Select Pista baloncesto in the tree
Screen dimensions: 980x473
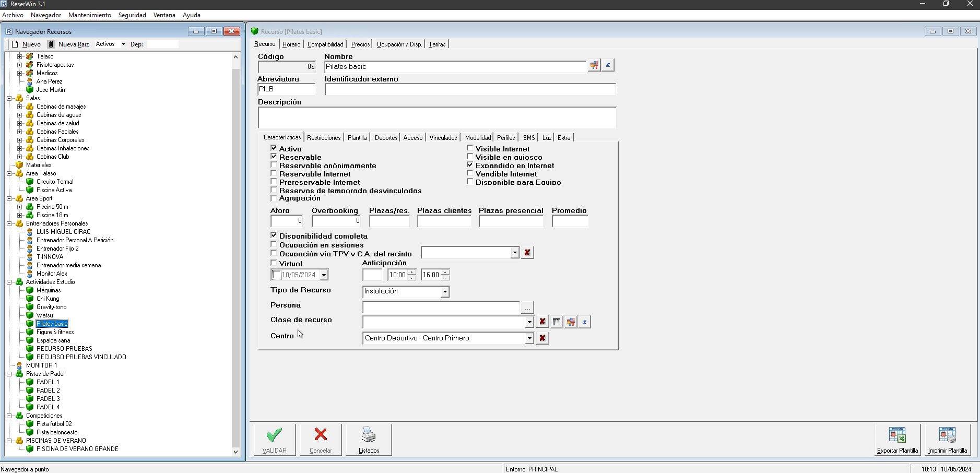pyautogui.click(x=57, y=432)
